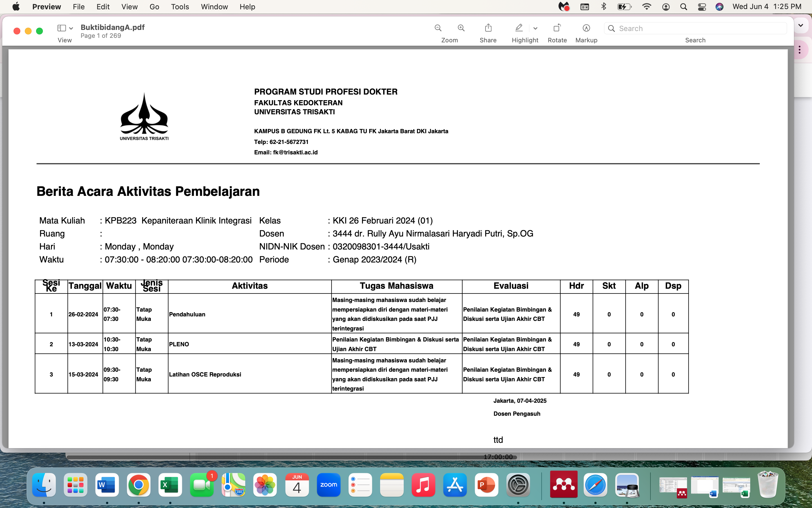Open the Apple menu
The image size is (812, 508).
click(16, 7)
